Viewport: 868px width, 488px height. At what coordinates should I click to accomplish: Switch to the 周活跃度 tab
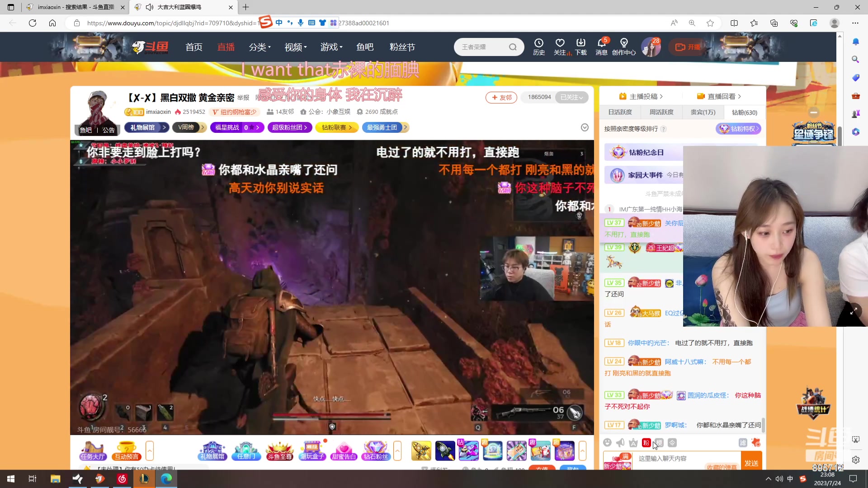(660, 112)
